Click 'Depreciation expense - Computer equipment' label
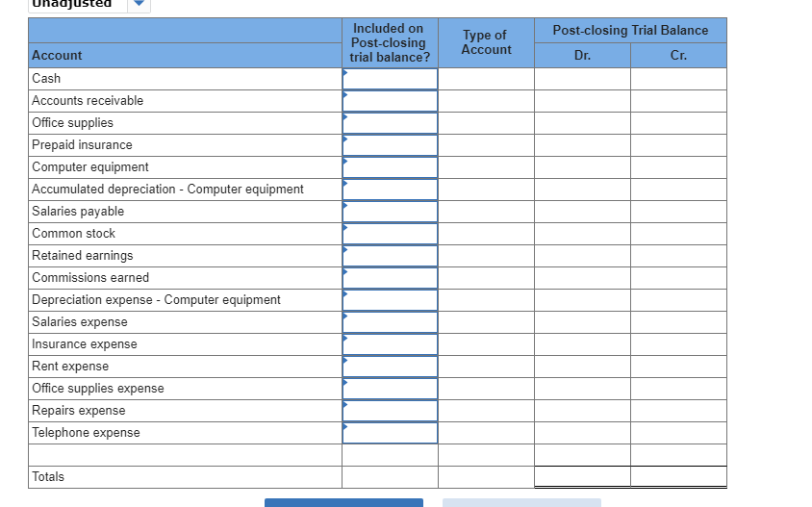Image resolution: width=812 pixels, height=507 pixels. pyautogui.click(x=156, y=300)
